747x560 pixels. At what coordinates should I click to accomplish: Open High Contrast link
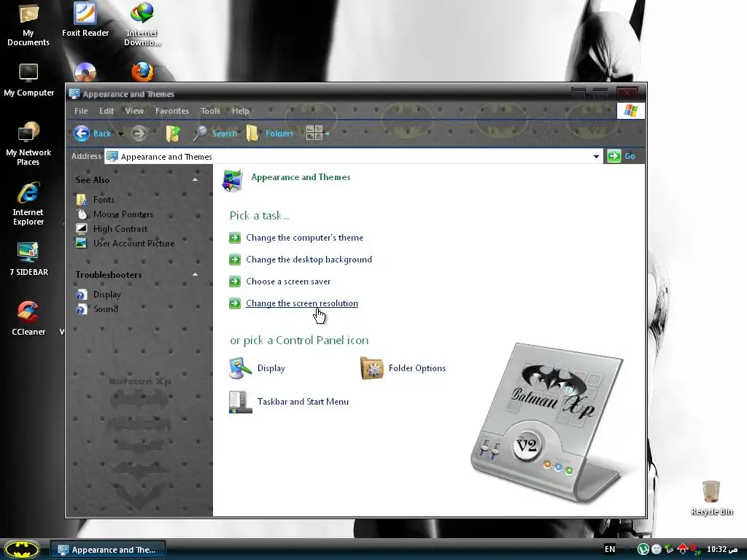[x=120, y=229]
